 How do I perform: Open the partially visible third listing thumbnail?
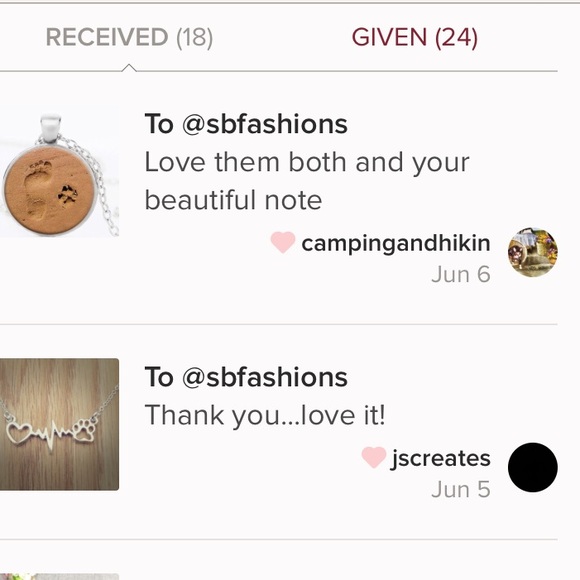tap(59, 576)
